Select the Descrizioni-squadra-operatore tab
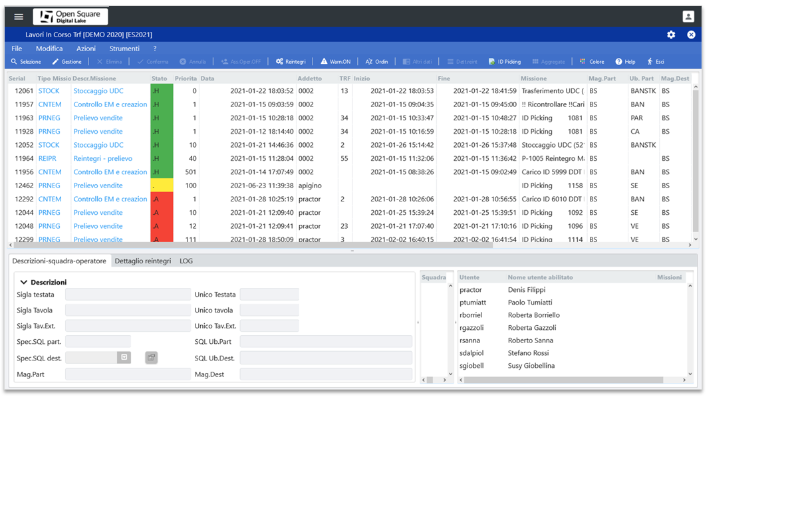Viewport: 798px width, 532px height. 59,261
